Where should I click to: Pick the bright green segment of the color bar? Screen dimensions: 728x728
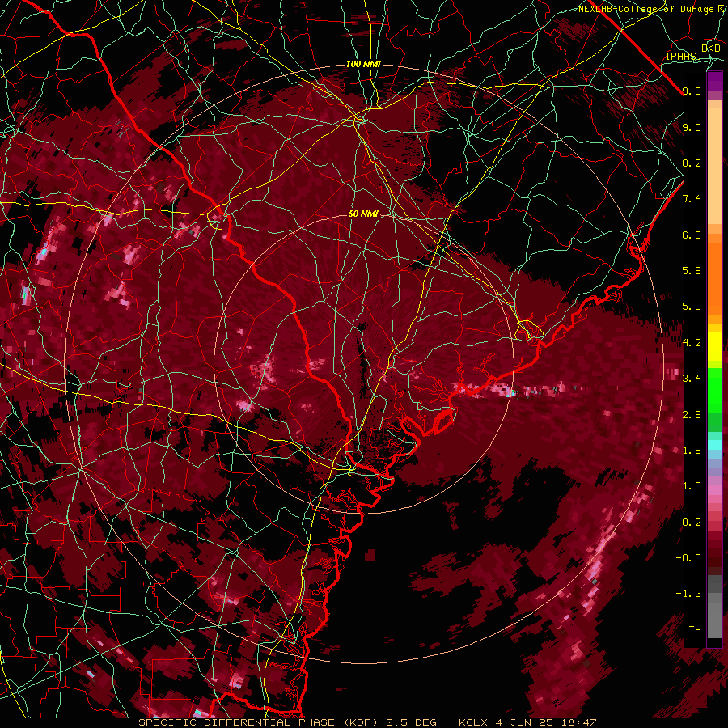click(x=714, y=391)
